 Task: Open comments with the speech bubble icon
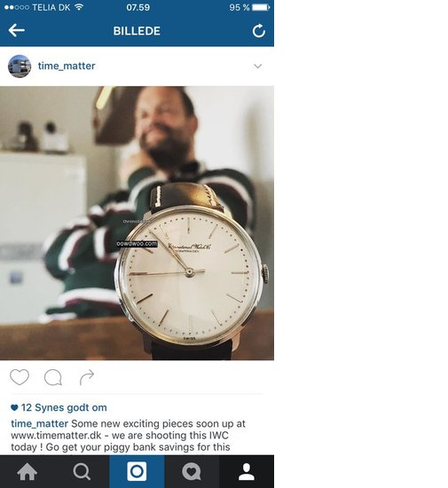point(53,377)
